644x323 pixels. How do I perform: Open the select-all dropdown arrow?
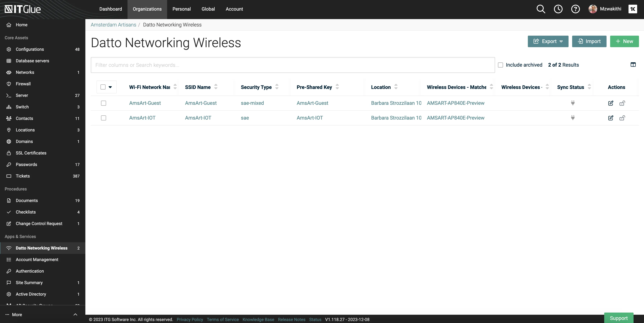pyautogui.click(x=110, y=87)
